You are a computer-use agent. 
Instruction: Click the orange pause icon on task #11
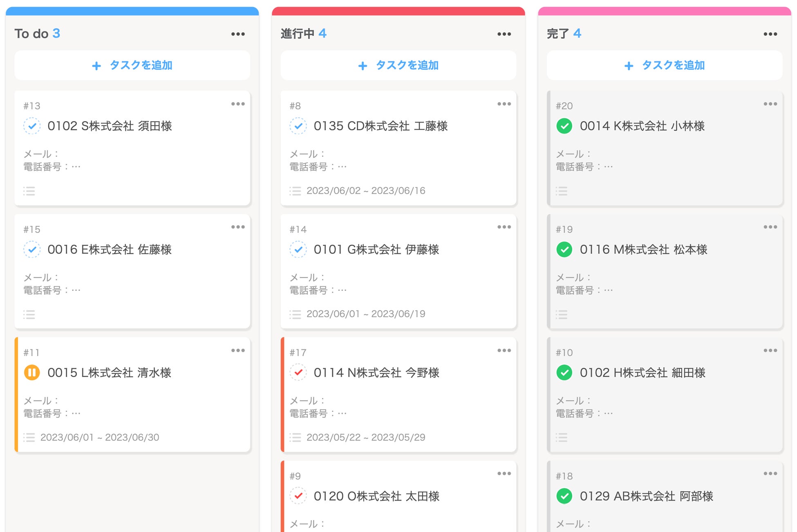click(x=32, y=373)
